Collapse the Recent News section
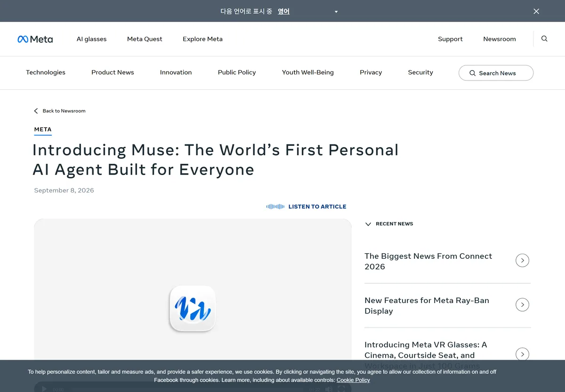 coord(389,224)
